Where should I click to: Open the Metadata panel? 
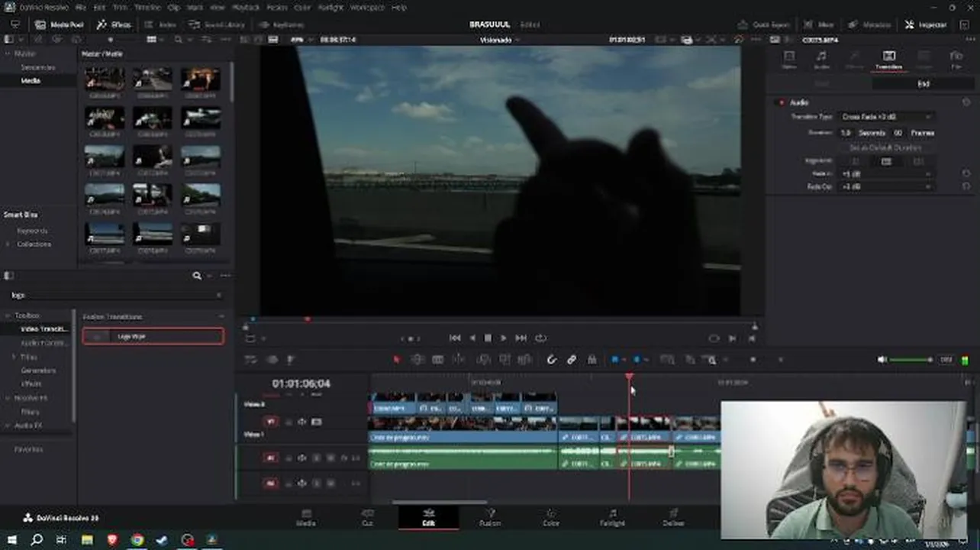869,24
